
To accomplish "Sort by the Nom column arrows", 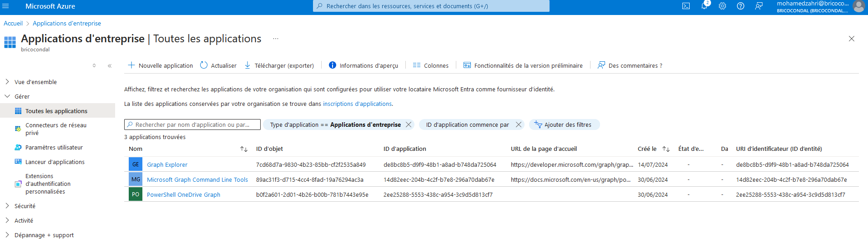I will (x=244, y=149).
